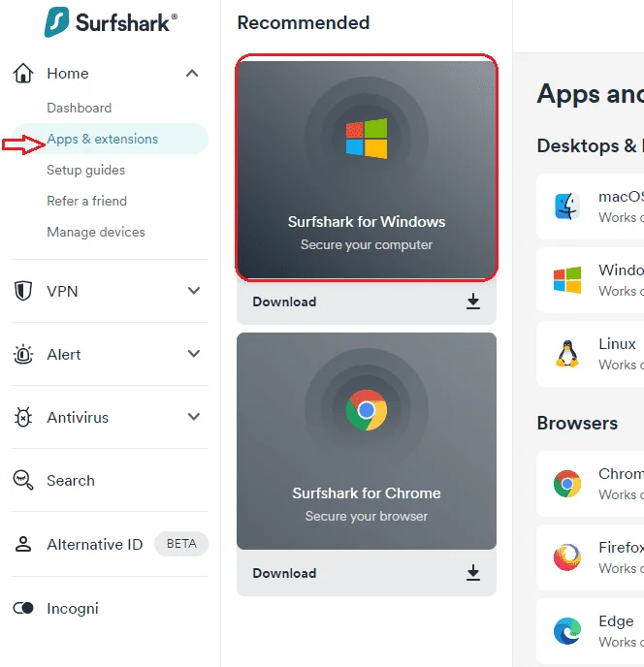Open the Search menu item

[71, 480]
